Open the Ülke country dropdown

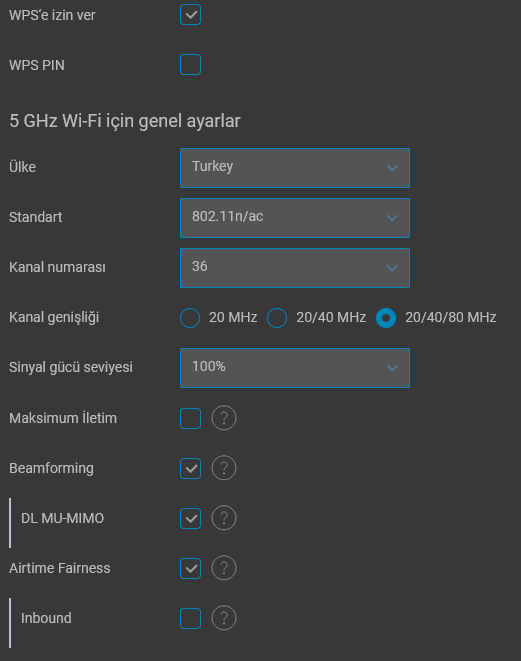click(x=295, y=168)
